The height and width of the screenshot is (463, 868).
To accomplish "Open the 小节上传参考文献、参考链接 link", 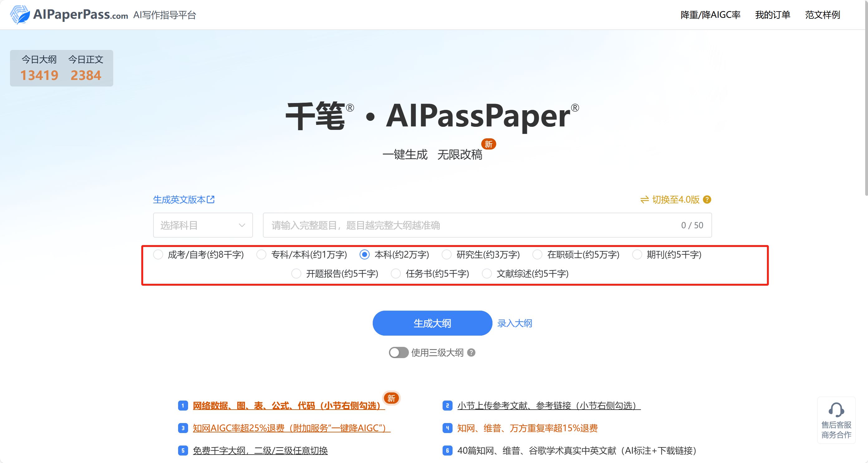I will (x=549, y=405).
